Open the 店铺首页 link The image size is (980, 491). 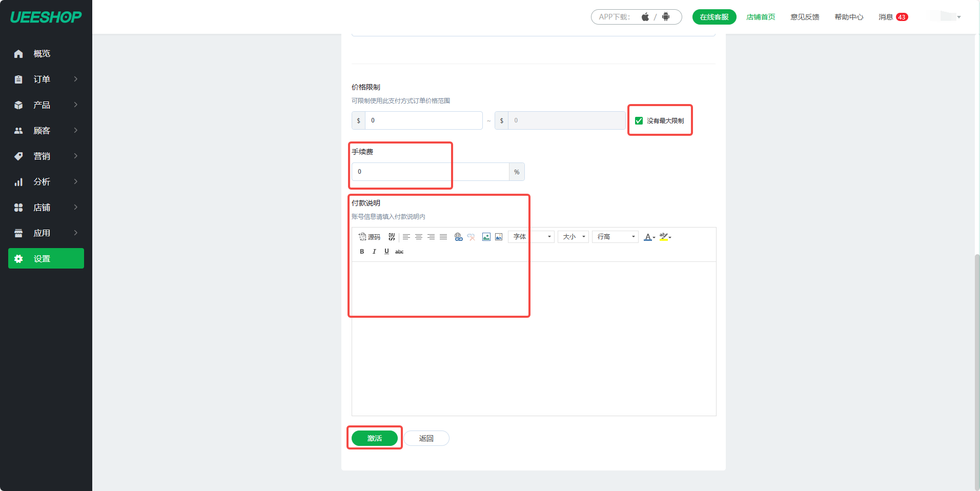pos(761,17)
